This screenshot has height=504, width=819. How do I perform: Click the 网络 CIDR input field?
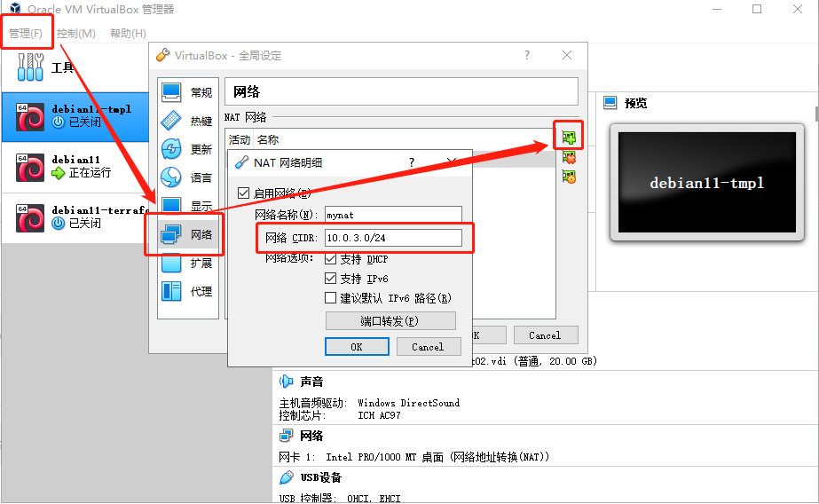[x=392, y=238]
